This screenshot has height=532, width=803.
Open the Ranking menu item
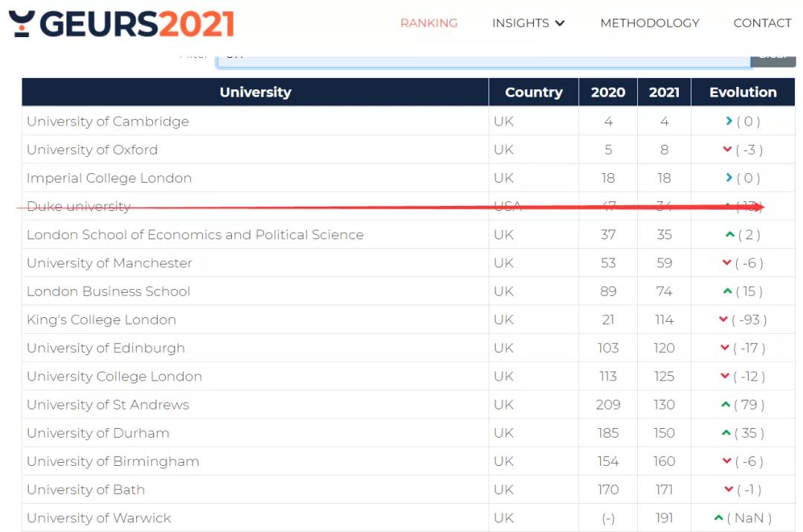pyautogui.click(x=429, y=23)
